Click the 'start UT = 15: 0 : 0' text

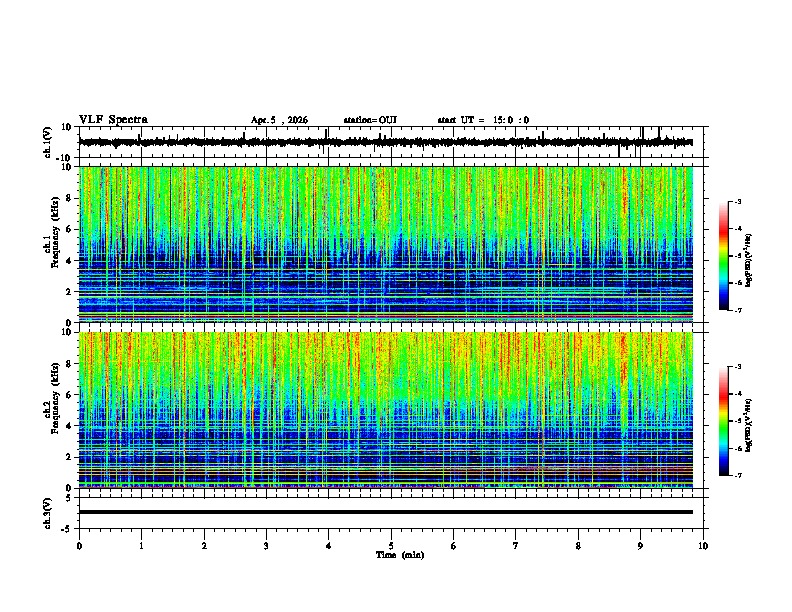483,120
